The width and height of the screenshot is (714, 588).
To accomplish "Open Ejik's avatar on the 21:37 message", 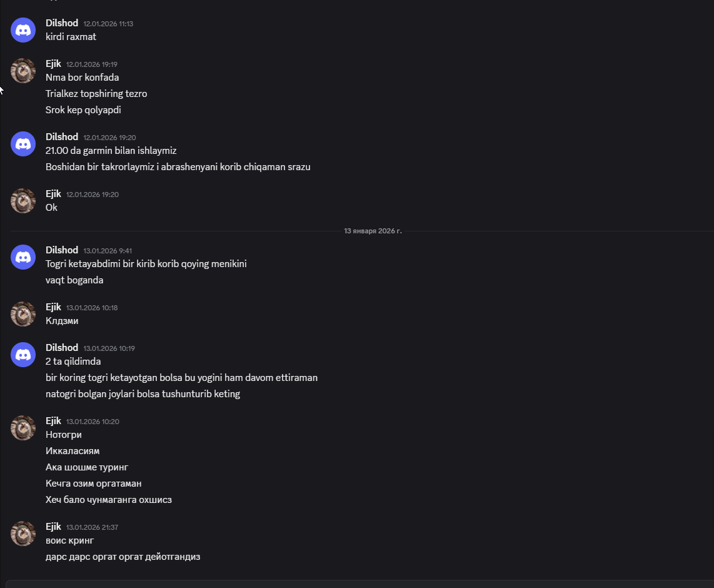I will 23,534.
